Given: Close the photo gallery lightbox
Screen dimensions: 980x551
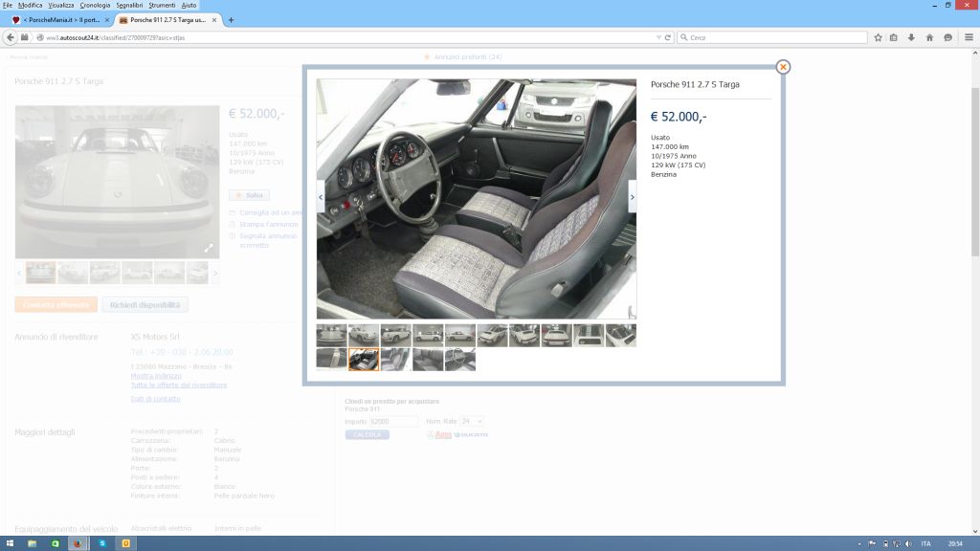Looking at the screenshot, I should [x=783, y=67].
